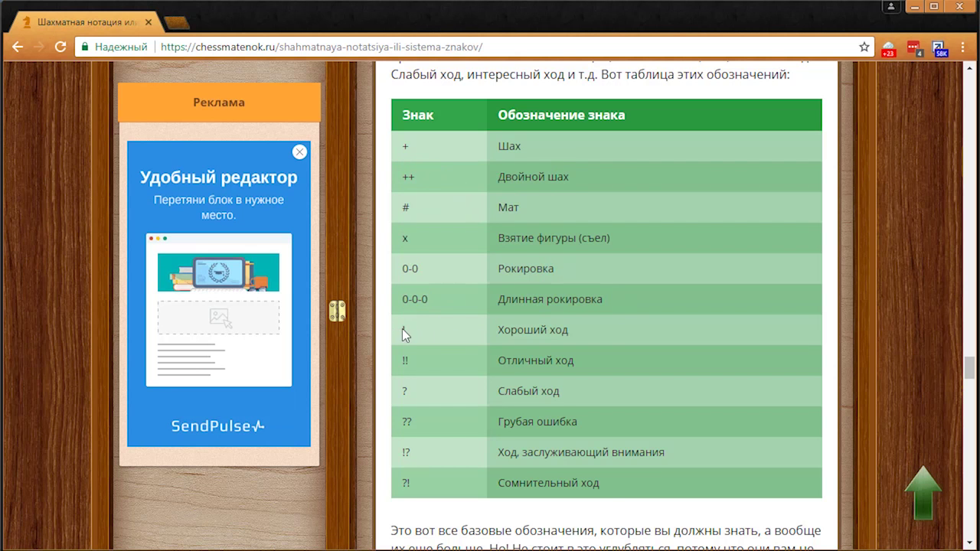Screen dimensions: 980x551
Task: Click the green scroll-to-top arrow
Action: click(923, 493)
